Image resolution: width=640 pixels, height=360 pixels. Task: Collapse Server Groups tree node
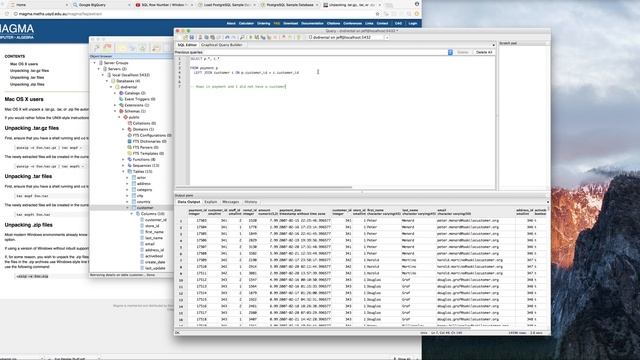coord(95,63)
